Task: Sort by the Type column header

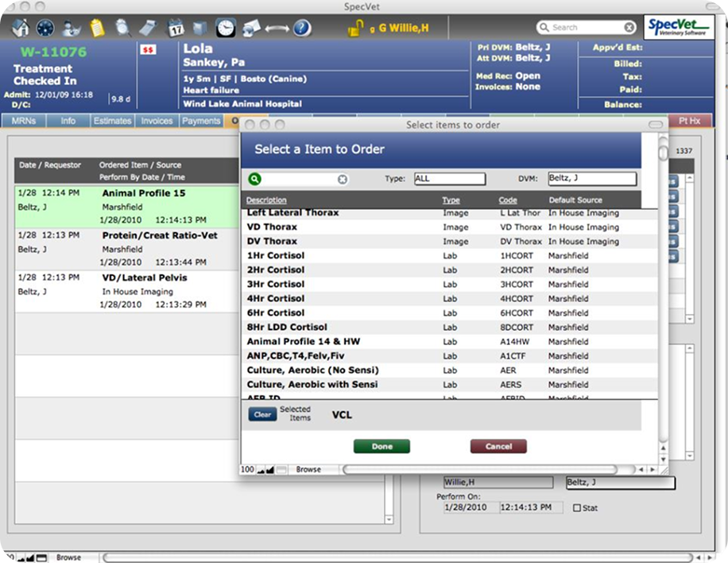Action: click(x=451, y=200)
